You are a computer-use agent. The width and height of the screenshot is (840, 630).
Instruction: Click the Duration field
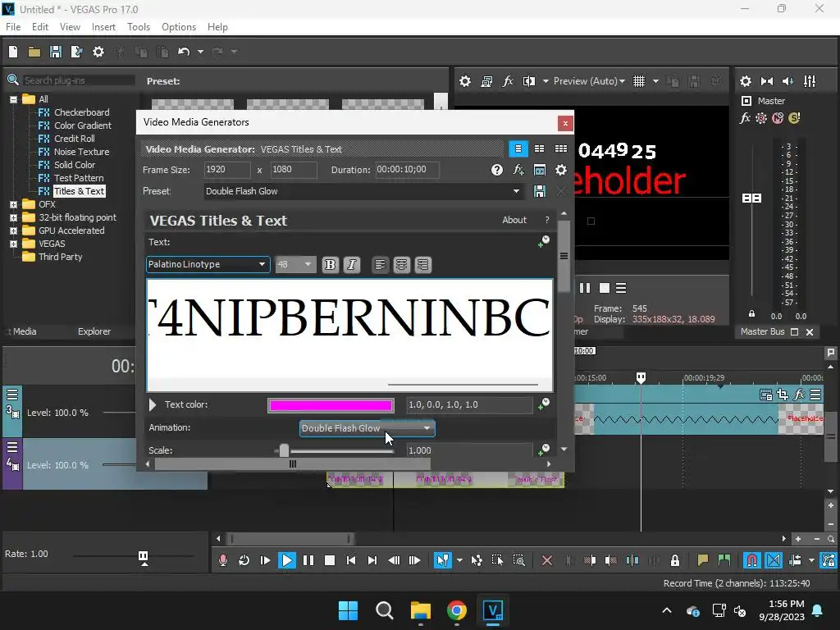tap(407, 170)
